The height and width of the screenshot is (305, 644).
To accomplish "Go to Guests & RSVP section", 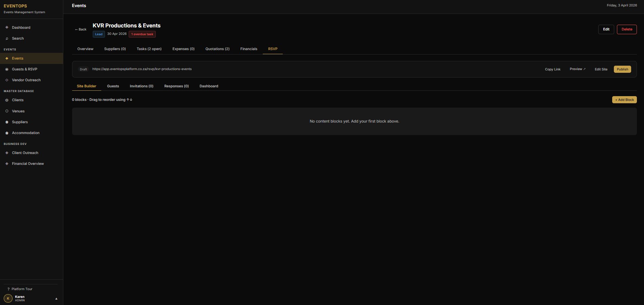I will [24, 69].
